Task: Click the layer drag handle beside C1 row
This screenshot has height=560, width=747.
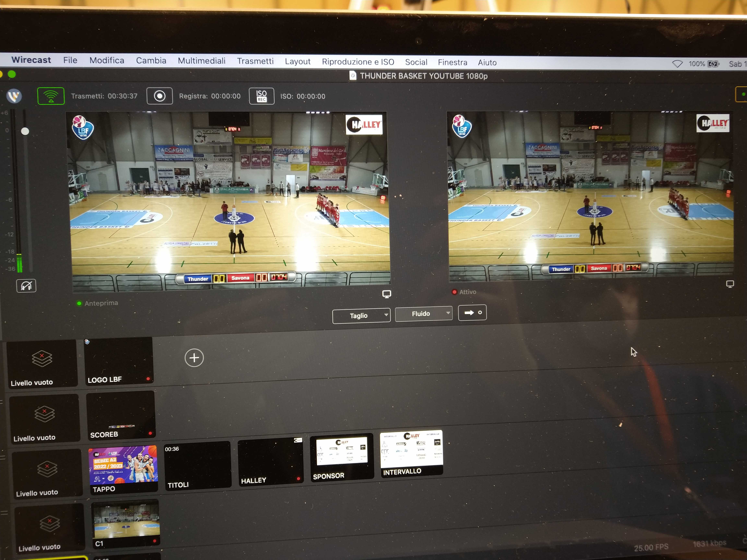Action: coord(4,513)
